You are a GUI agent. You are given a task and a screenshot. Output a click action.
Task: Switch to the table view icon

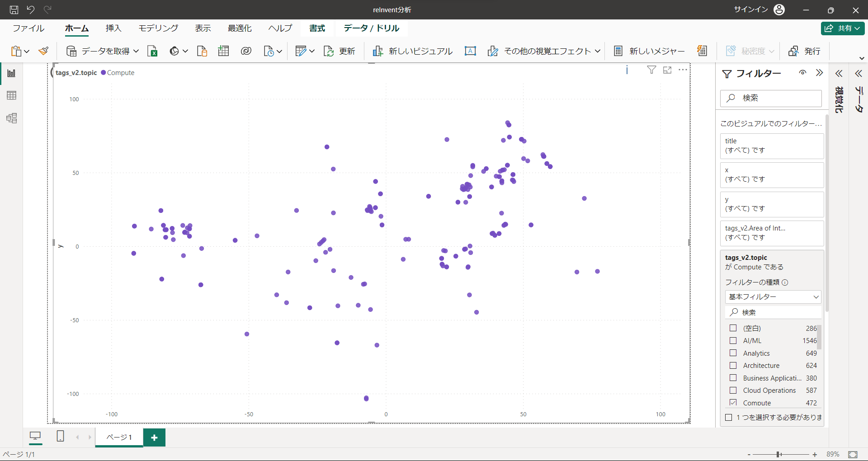(x=12, y=95)
